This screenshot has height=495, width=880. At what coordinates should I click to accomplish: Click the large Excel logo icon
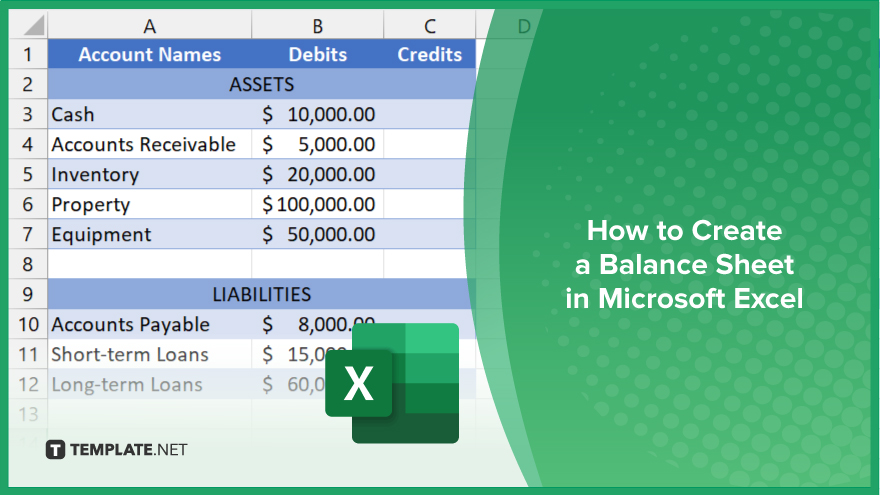(x=392, y=383)
